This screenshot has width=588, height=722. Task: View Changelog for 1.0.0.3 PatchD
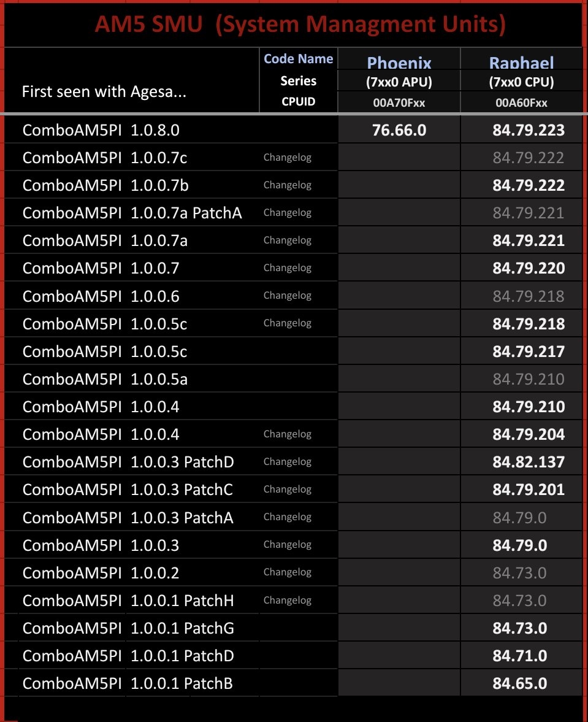point(287,462)
